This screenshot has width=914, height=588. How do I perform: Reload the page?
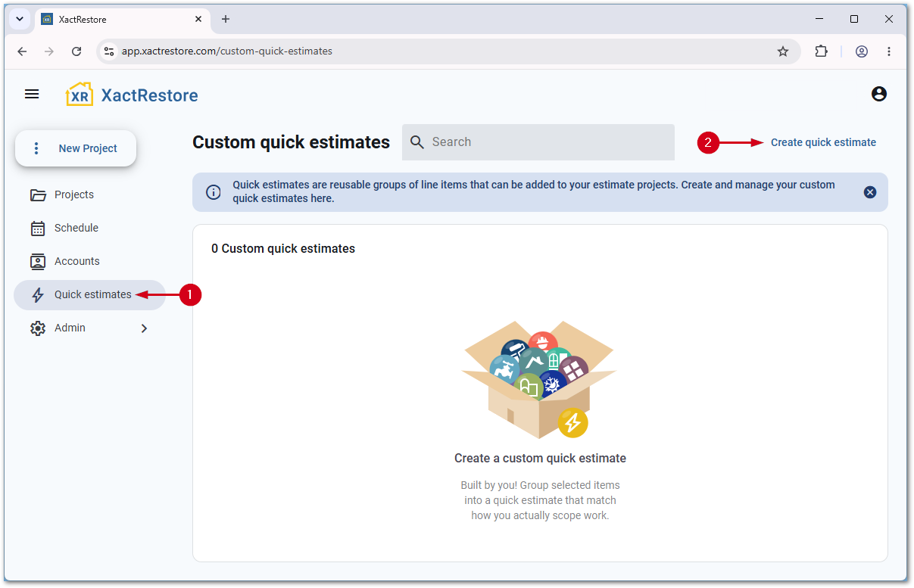(x=76, y=51)
